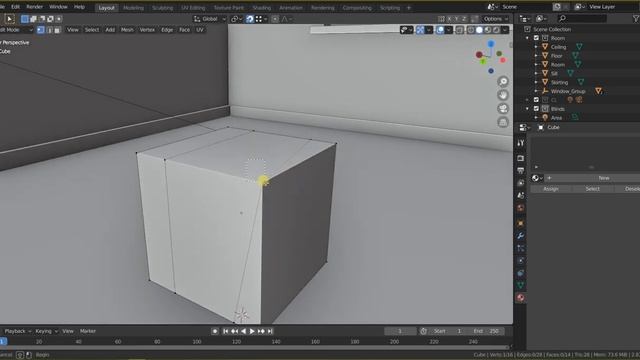This screenshot has height=360, width=640.
Task: Switch perspective/orthographic with the grid icon
Action: [503, 122]
